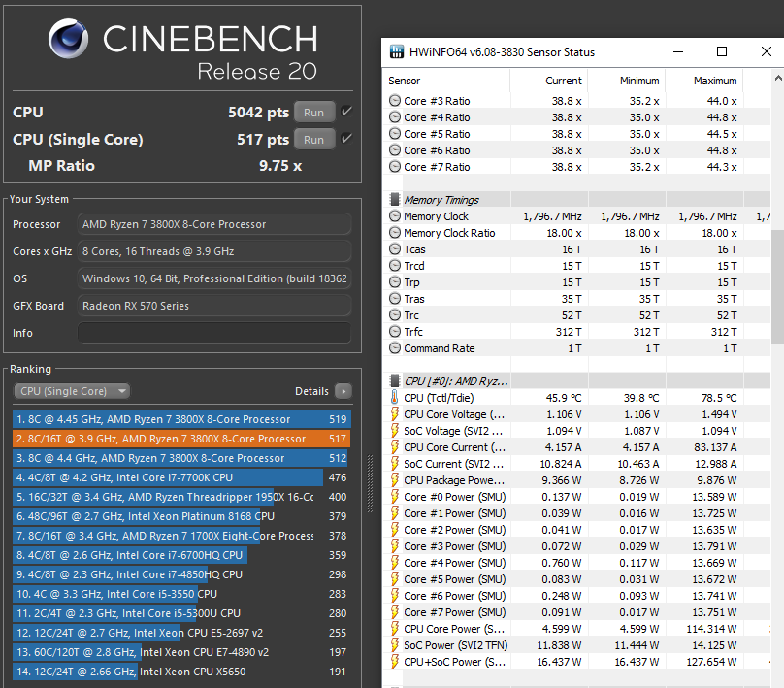This screenshot has height=688, width=784.
Task: Click the CPU Core Power sensor row label
Action: pos(454,629)
